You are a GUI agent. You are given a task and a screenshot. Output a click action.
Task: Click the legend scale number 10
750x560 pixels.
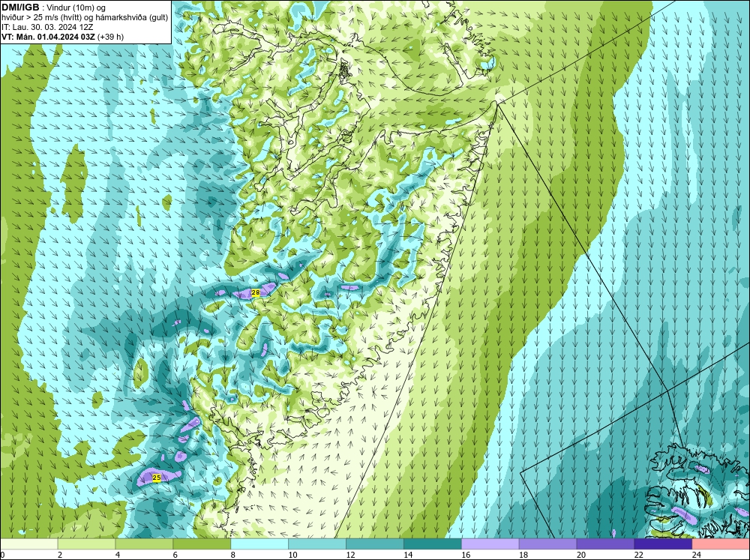click(292, 555)
